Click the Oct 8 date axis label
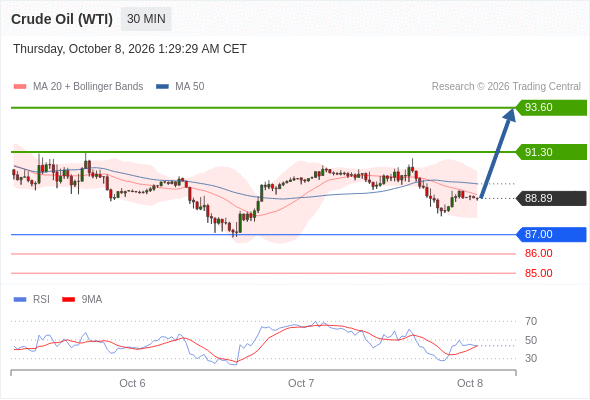Screen dimensions: 590x400 point(470,383)
